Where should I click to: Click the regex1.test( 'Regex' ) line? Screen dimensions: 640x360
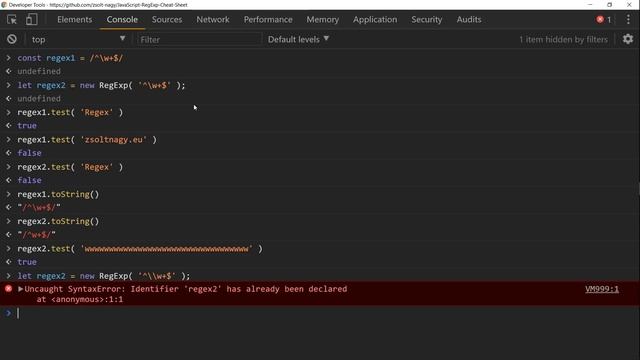(x=70, y=112)
